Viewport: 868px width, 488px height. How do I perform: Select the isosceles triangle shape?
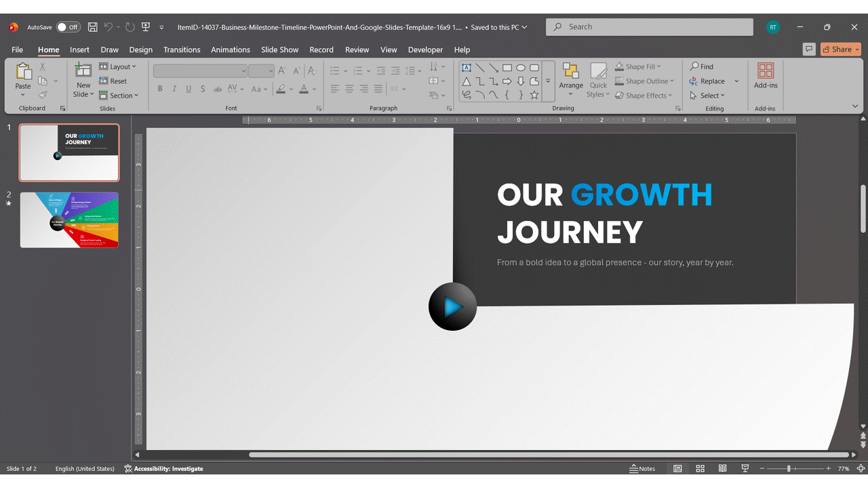point(467,81)
